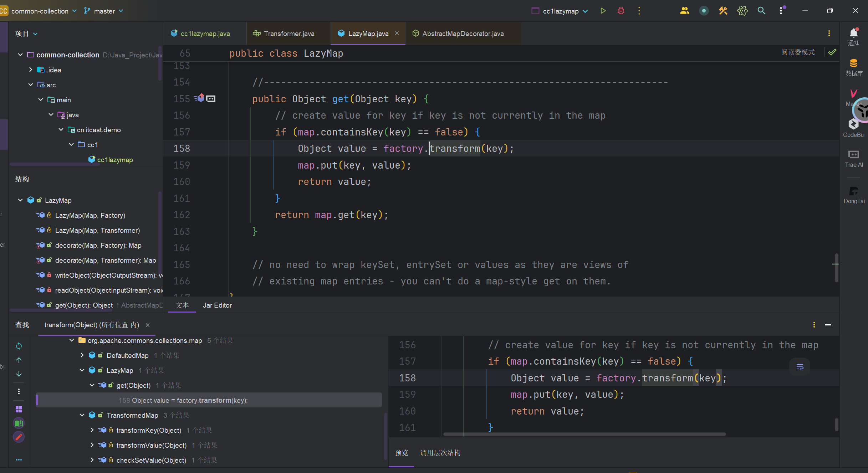Open the DongTai sidebar tool
Viewport: 868px width, 473px height.
click(x=853, y=195)
